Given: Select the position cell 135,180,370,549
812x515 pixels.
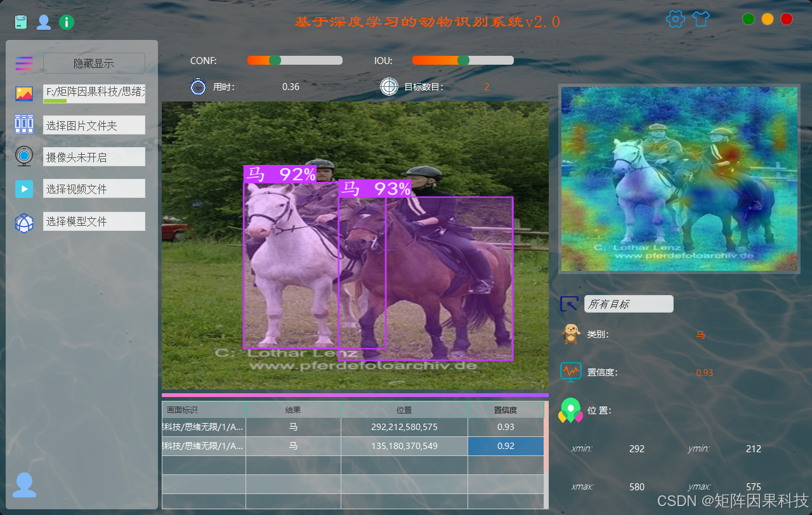Looking at the screenshot, I should click(404, 447).
